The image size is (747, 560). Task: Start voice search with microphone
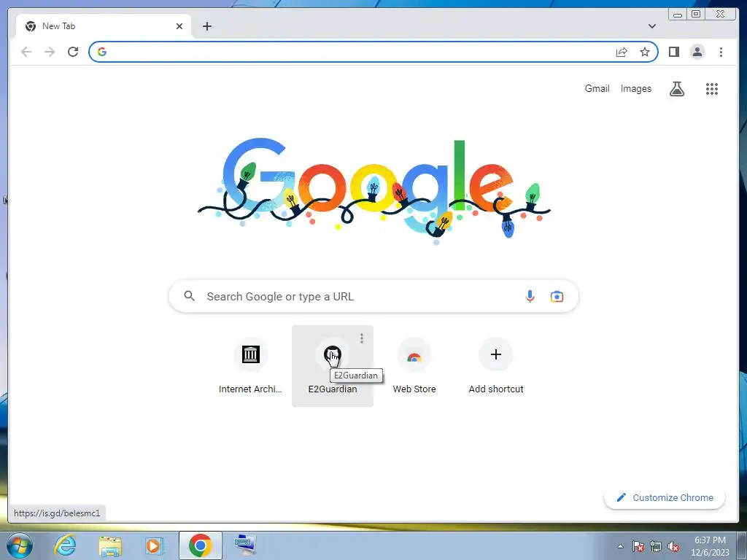click(530, 296)
